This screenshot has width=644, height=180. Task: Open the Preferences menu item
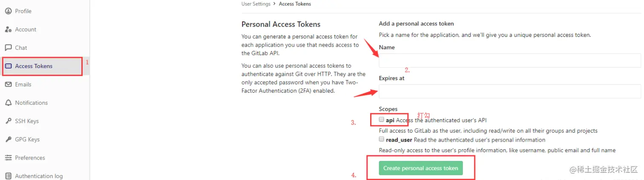[30, 157]
